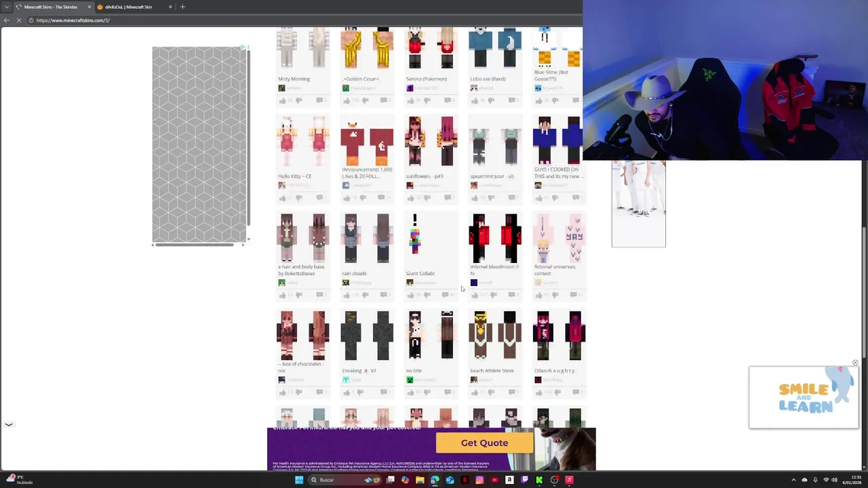Click thumbs-up under infernal bloodmoon skin
Viewport: 868px width, 488px height.
point(475,295)
